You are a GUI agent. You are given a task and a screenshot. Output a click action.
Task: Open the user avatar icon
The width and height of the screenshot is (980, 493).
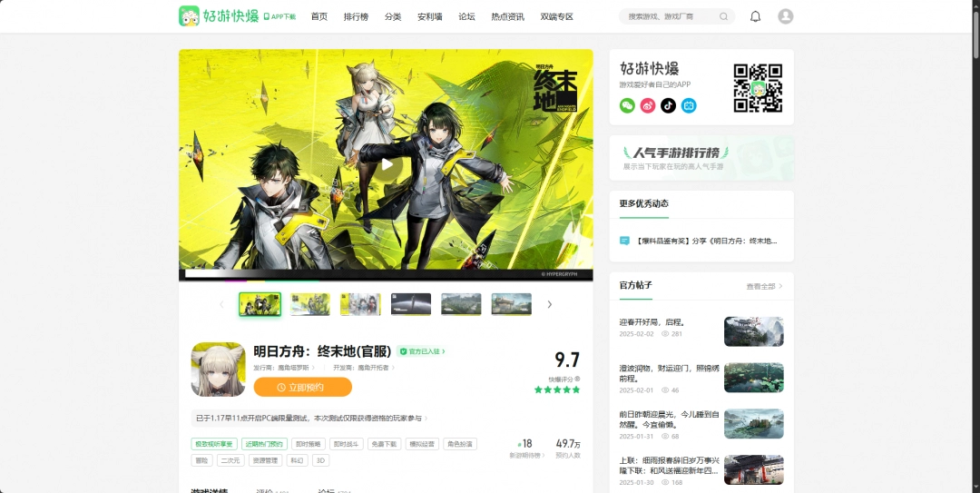[786, 16]
